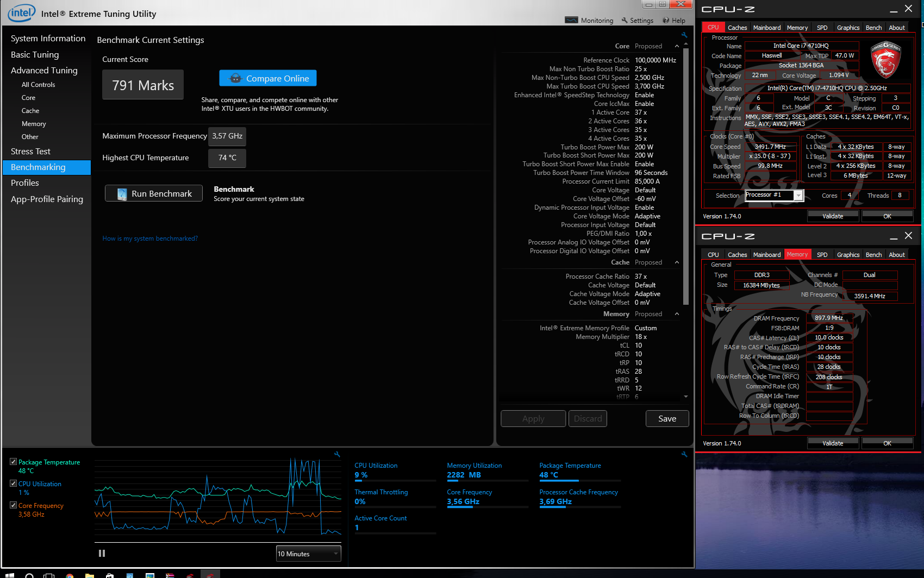Click the Compare Online button
This screenshot has height=578, width=924.
pyautogui.click(x=268, y=78)
